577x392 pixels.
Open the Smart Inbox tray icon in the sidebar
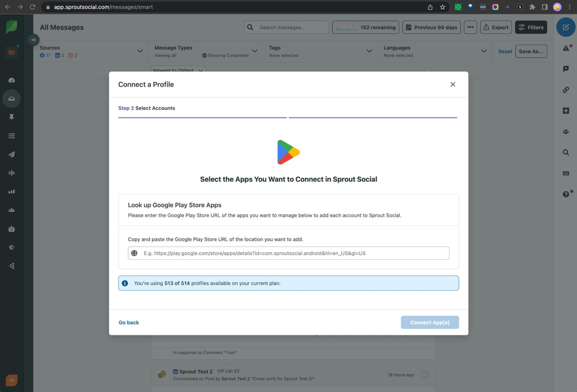coord(12,99)
